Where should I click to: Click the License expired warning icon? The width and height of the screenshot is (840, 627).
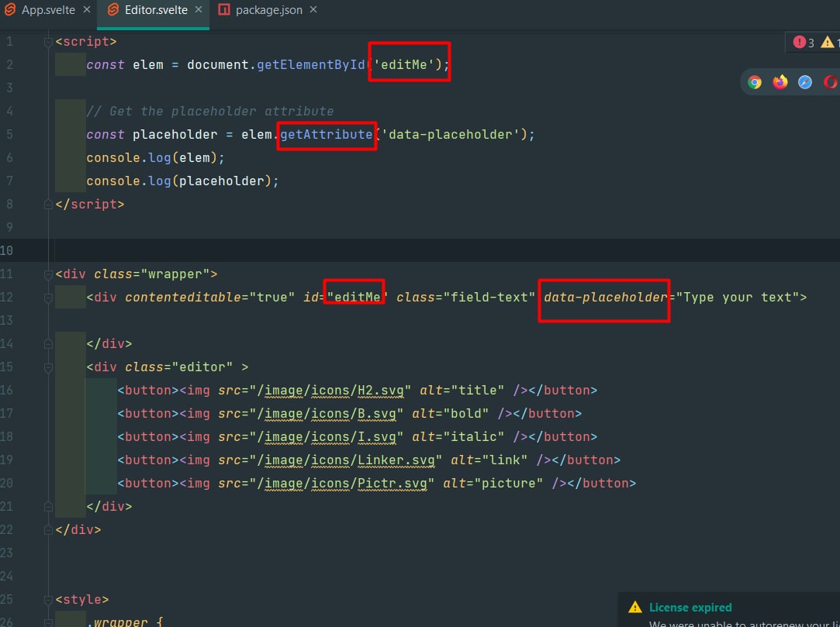coord(634,607)
